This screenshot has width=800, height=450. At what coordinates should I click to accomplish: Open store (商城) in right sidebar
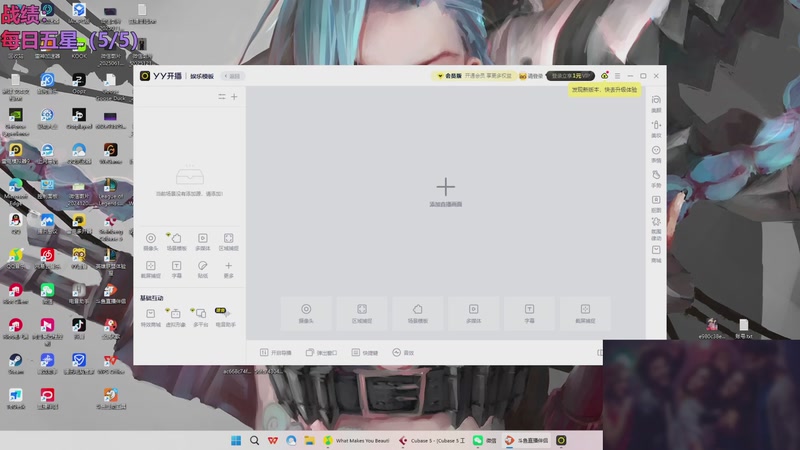(656, 254)
